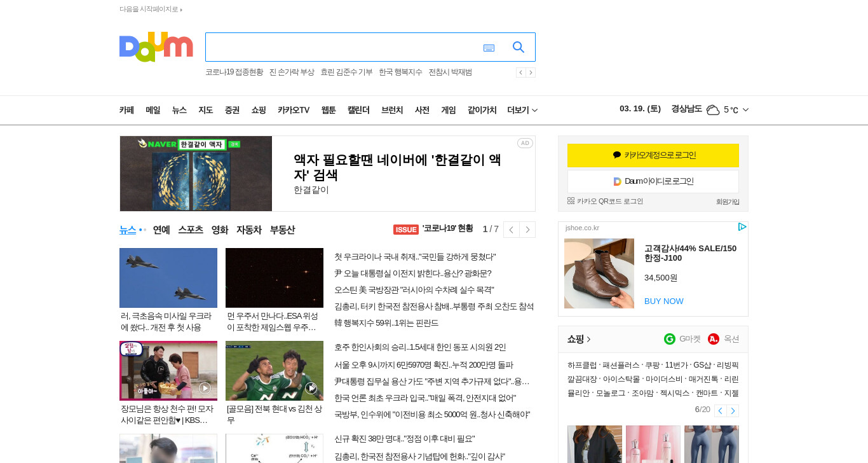This screenshot has width=868, height=463.
Task: Click the 03. 19. (토) date
Action: pos(640,109)
